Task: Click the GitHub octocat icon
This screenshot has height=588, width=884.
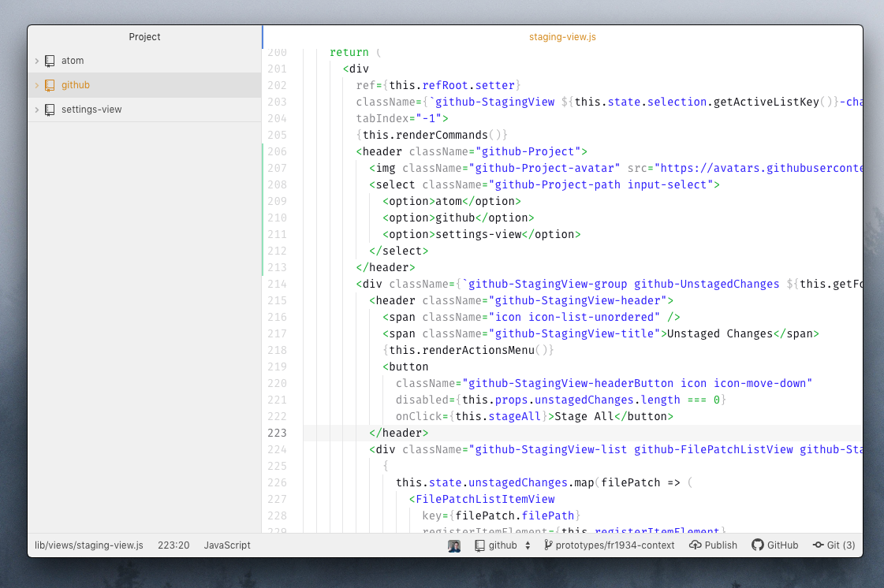Action: [758, 545]
